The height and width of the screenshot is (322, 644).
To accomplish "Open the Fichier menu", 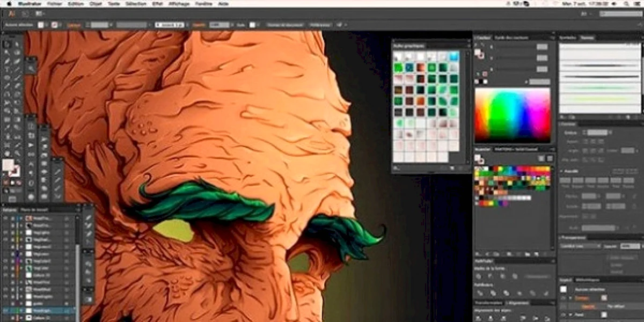I will (x=54, y=3).
